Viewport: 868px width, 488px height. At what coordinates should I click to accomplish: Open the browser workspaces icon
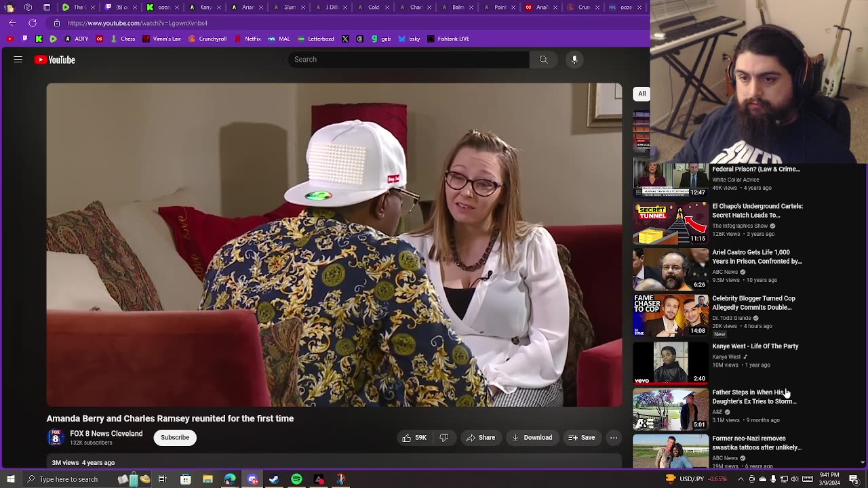pos(28,7)
